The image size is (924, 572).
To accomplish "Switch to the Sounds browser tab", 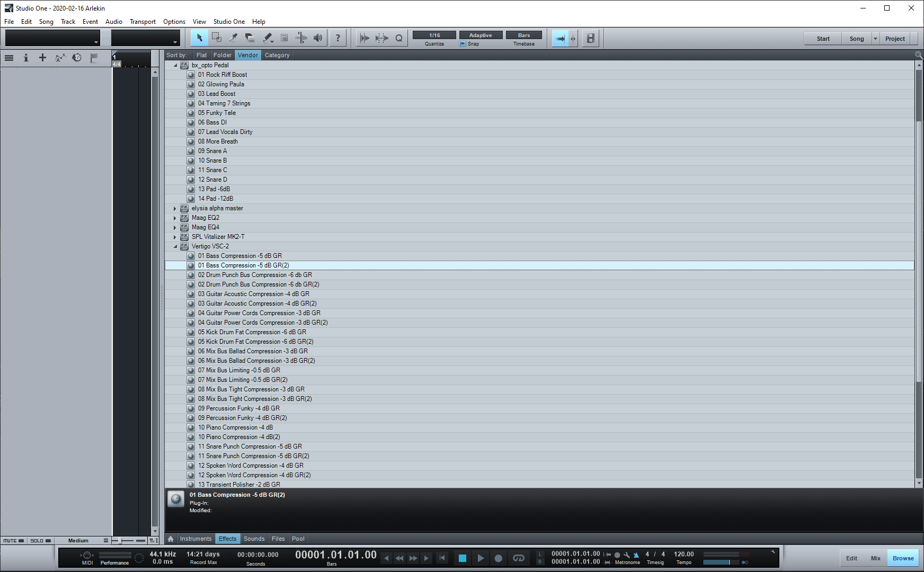I will pos(254,539).
